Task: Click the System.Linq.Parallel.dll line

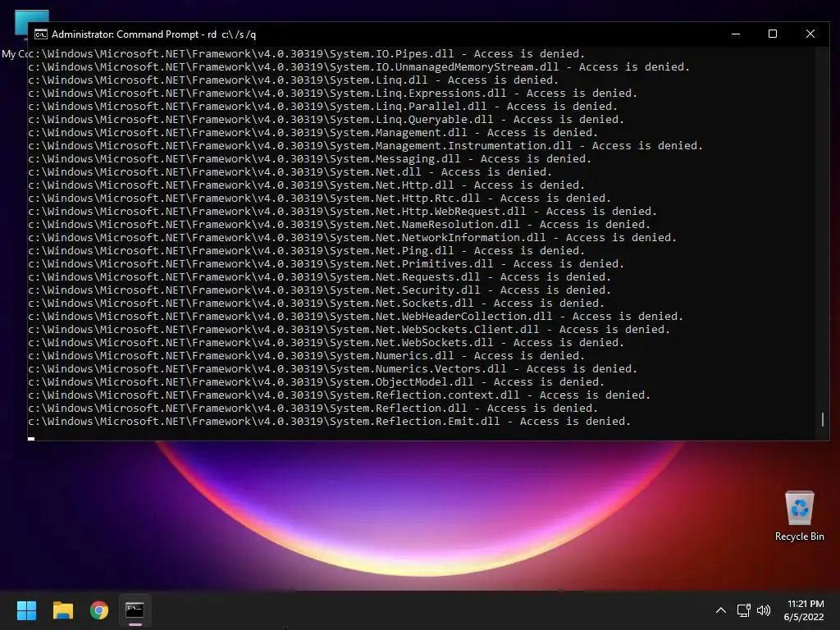Action: click(323, 106)
